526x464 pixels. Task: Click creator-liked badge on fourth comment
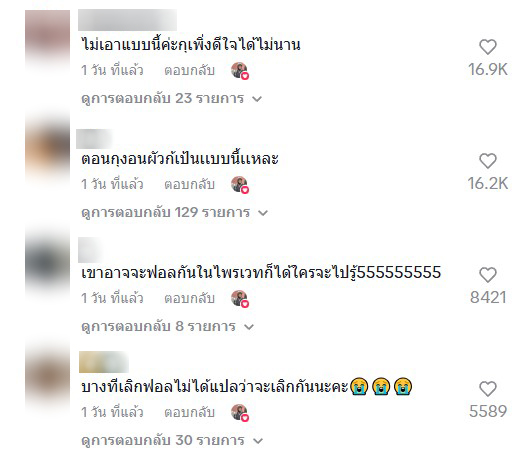240,413
